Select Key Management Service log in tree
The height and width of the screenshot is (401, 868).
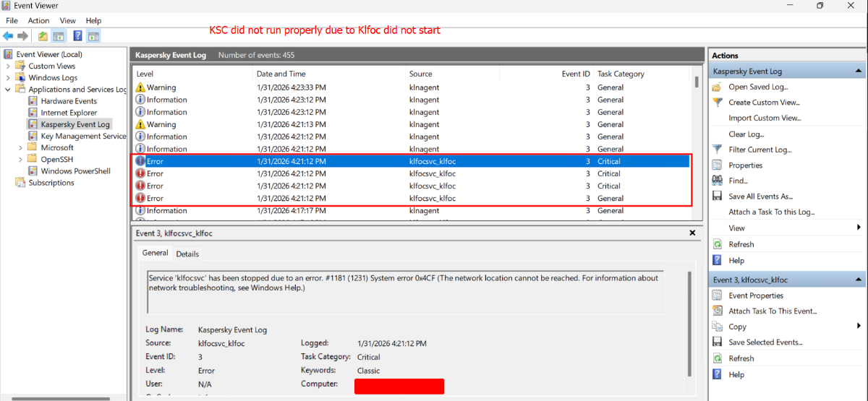coord(83,136)
